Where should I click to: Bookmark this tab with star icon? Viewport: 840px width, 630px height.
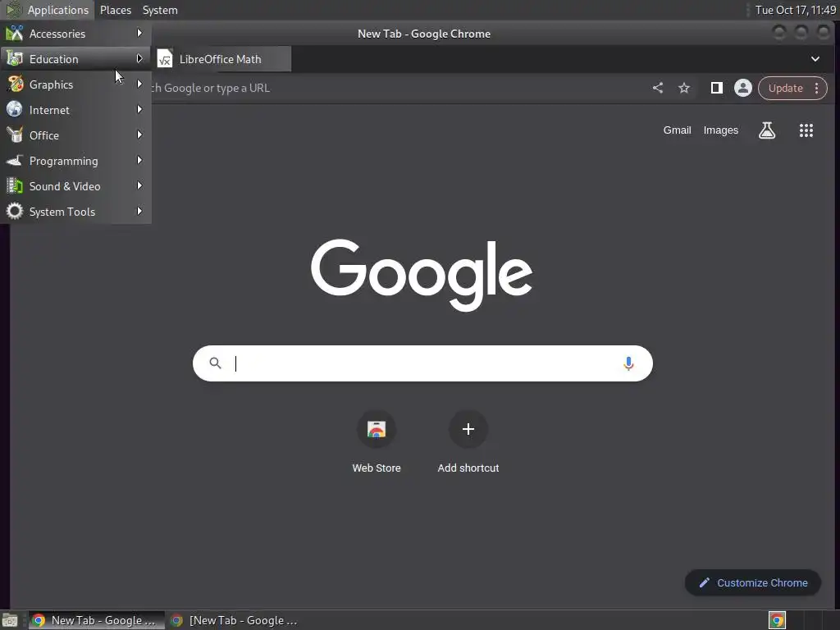pyautogui.click(x=684, y=88)
